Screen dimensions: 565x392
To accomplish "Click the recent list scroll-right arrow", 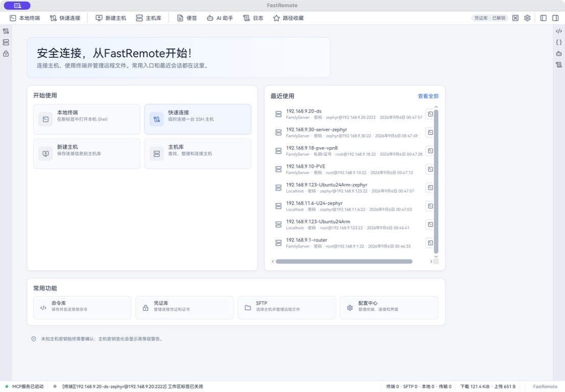I will [431, 261].
